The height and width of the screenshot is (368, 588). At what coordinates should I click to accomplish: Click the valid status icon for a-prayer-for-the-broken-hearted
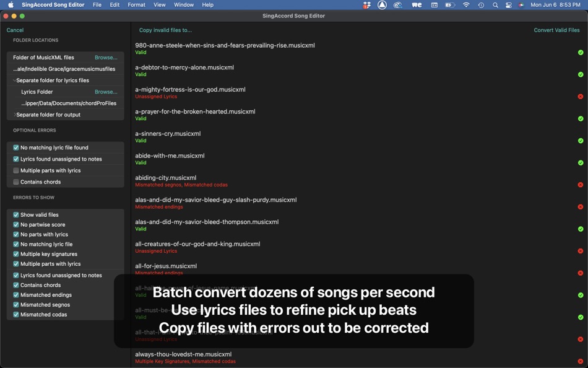tap(581, 119)
